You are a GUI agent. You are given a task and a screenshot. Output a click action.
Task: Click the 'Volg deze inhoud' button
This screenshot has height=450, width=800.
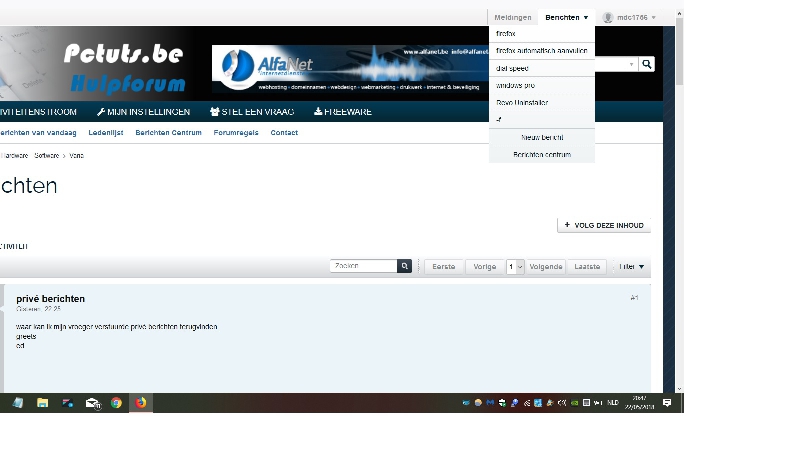604,225
